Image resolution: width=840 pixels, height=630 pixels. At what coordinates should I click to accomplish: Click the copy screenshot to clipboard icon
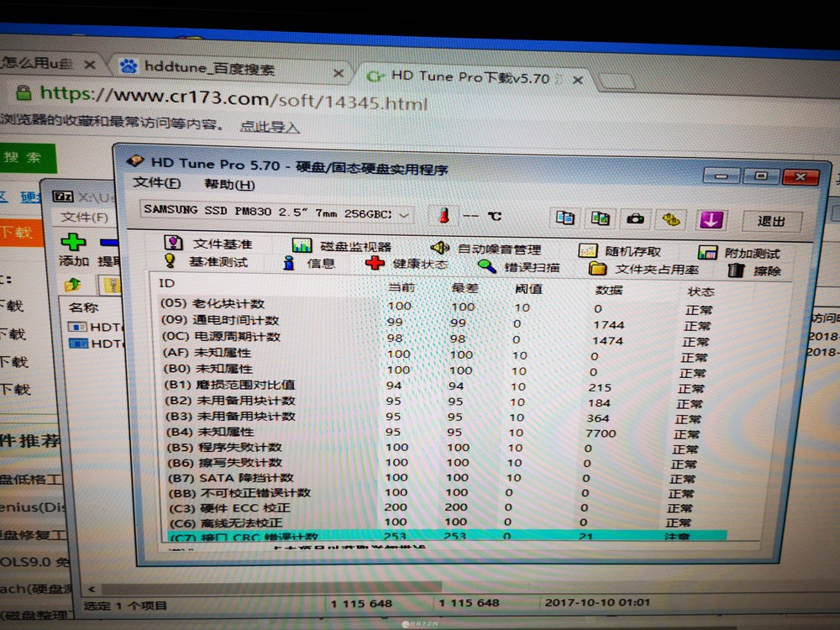600,218
